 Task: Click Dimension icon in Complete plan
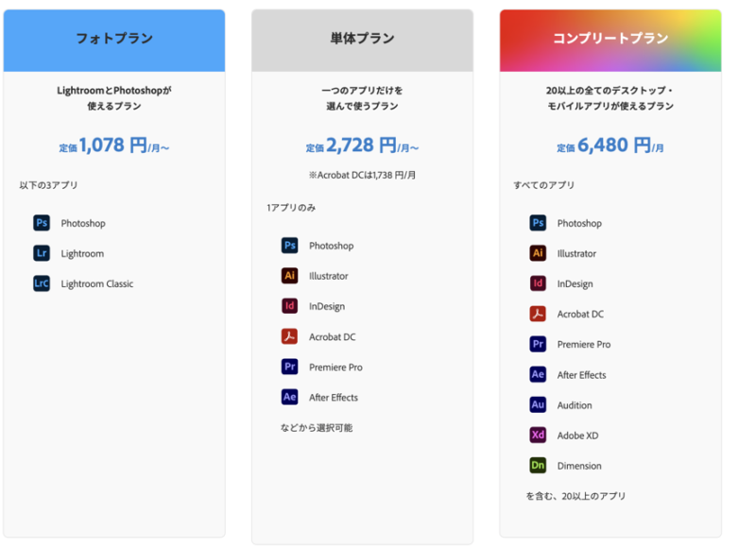[538, 465]
